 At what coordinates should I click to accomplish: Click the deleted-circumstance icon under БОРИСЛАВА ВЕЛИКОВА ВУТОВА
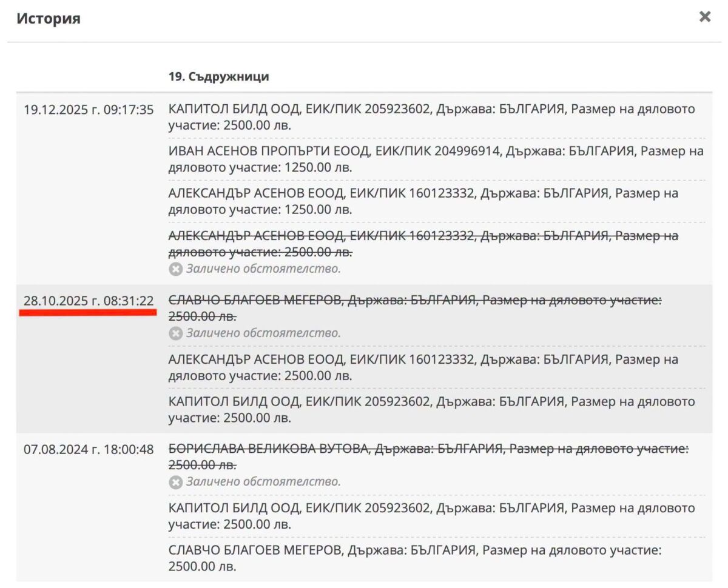click(x=175, y=482)
